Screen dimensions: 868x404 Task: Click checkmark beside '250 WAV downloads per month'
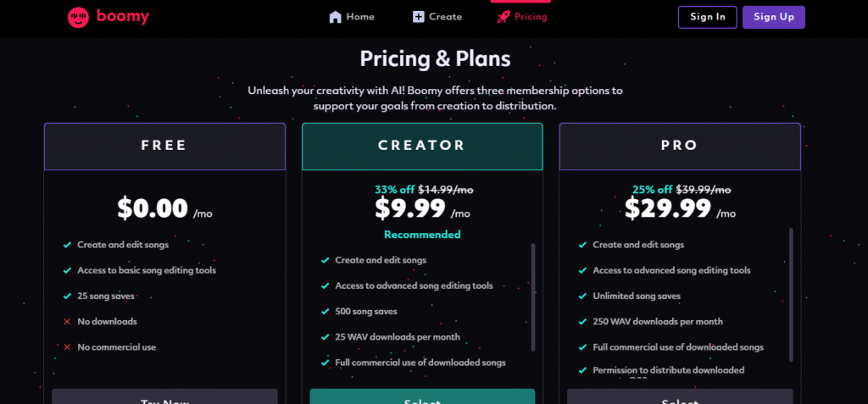click(x=582, y=321)
